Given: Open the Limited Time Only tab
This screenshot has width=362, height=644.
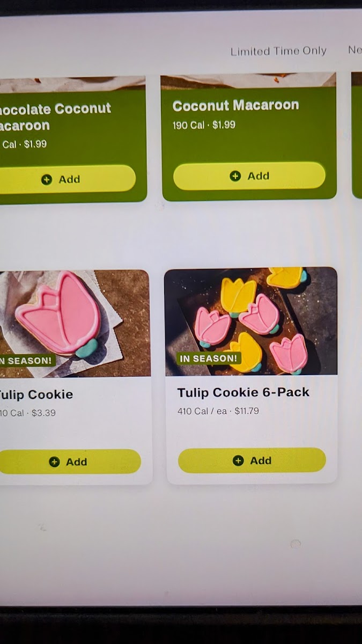Looking at the screenshot, I should click(x=278, y=51).
